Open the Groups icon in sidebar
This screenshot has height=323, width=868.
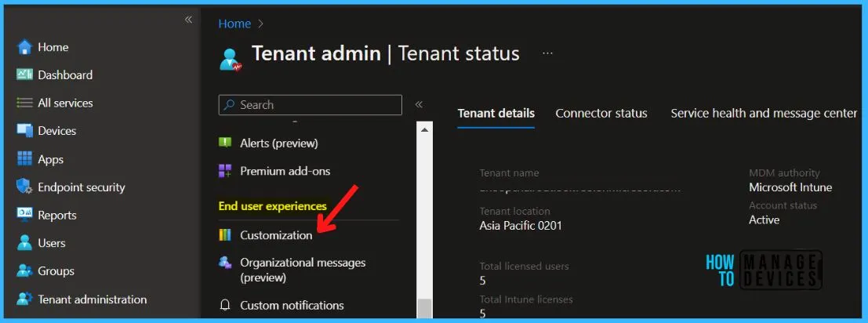[24, 271]
